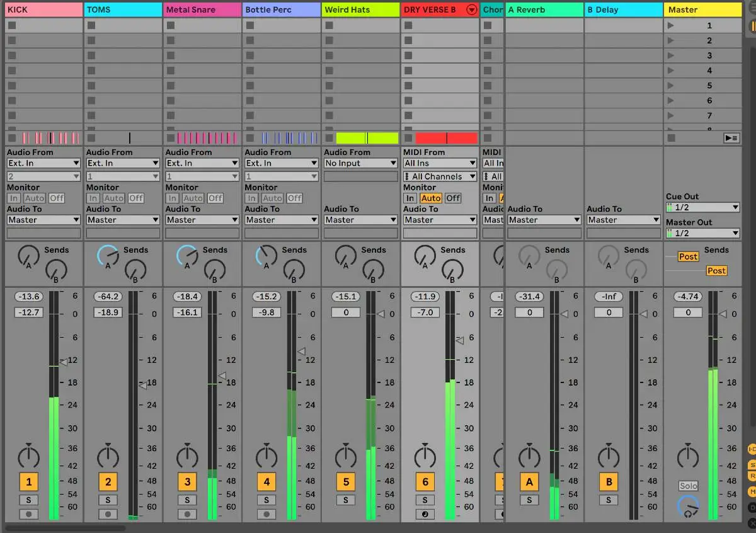Select the B Delay return track header
Screen dimensions: 756x533
pos(623,9)
